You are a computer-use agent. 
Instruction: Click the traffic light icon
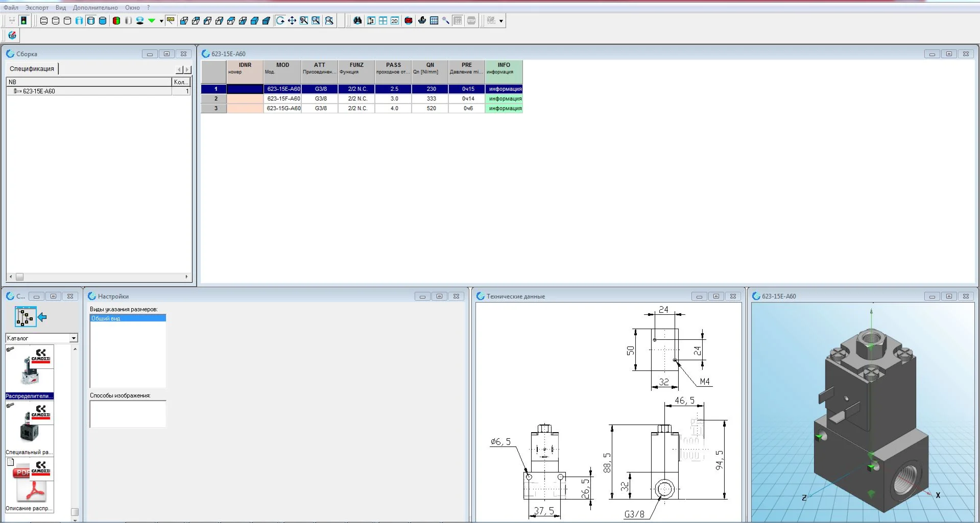pos(23,21)
